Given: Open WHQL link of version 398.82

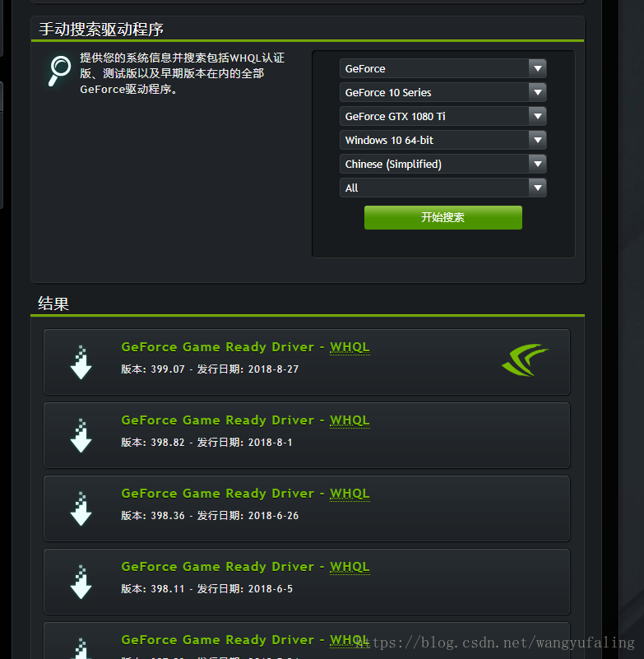Looking at the screenshot, I should (x=350, y=420).
